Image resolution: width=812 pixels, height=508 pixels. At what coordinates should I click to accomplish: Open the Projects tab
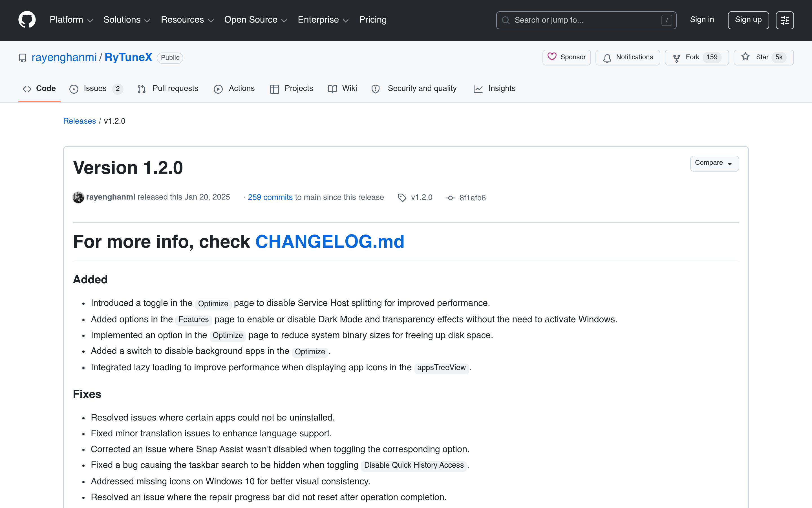(291, 89)
